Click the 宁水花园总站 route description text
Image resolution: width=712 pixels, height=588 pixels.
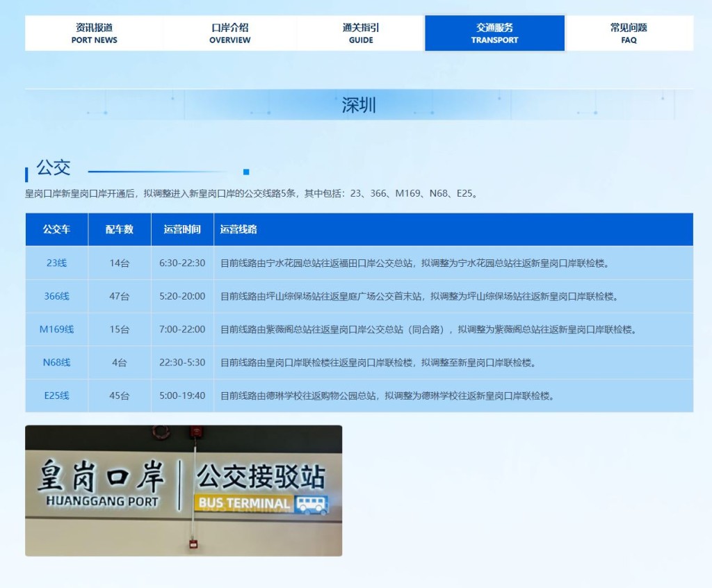coord(416,263)
